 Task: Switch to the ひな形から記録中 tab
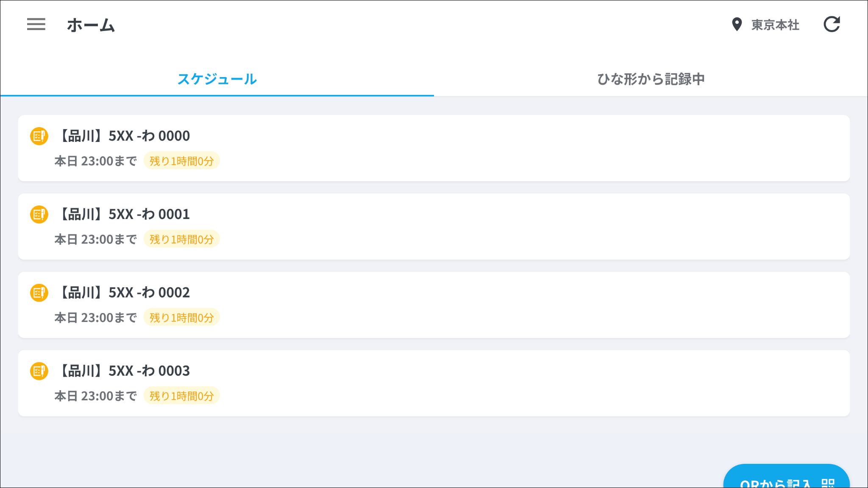click(x=651, y=79)
